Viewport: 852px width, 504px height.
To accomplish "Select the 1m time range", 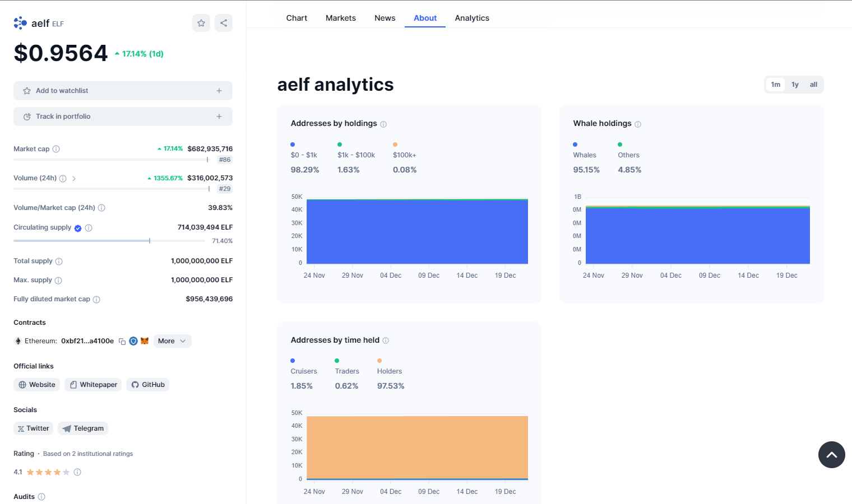I will (x=775, y=85).
